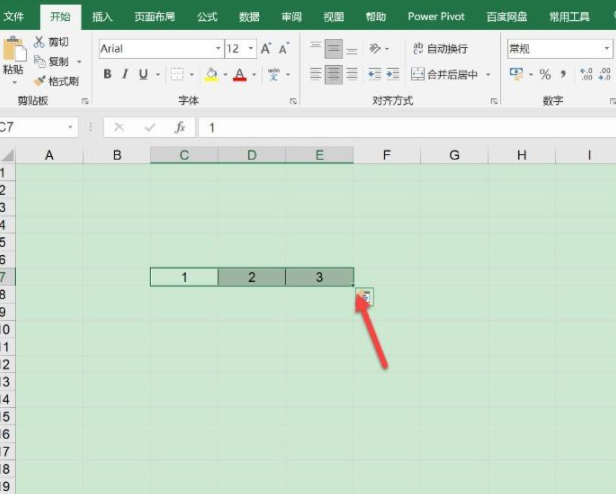
Task: Switch to the 页面布局 Page Layout tab
Action: point(154,17)
